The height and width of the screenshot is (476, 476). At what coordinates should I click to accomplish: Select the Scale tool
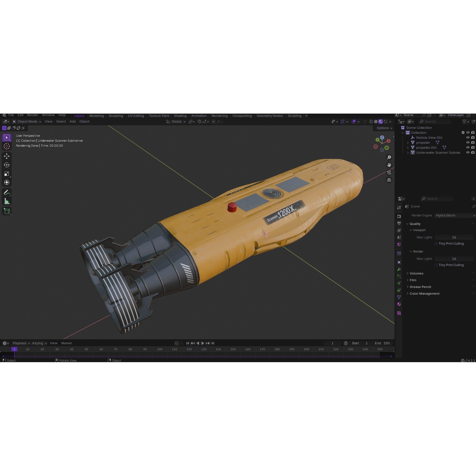pos(7,174)
